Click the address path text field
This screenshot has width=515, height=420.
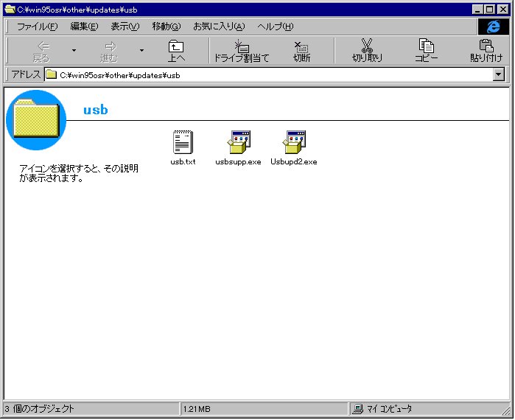268,75
